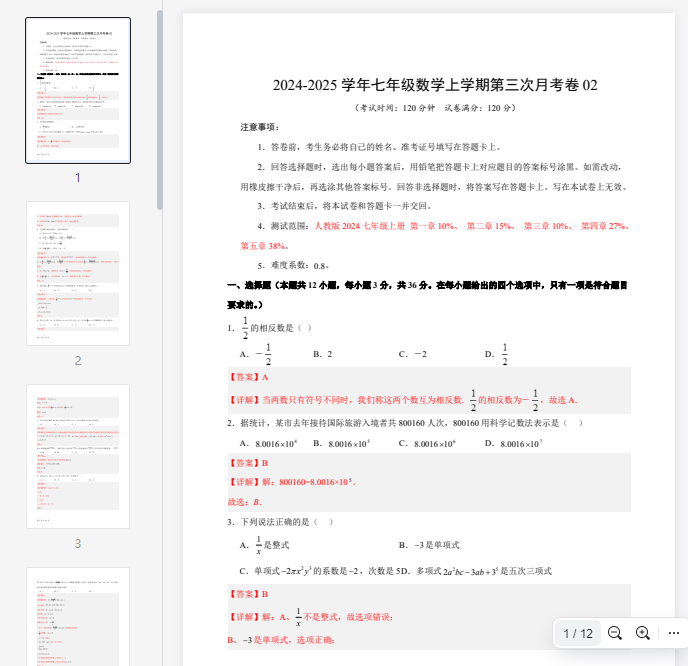The width and height of the screenshot is (688, 666).
Task: Click option C. −2 in question 1
Action: pos(412,354)
